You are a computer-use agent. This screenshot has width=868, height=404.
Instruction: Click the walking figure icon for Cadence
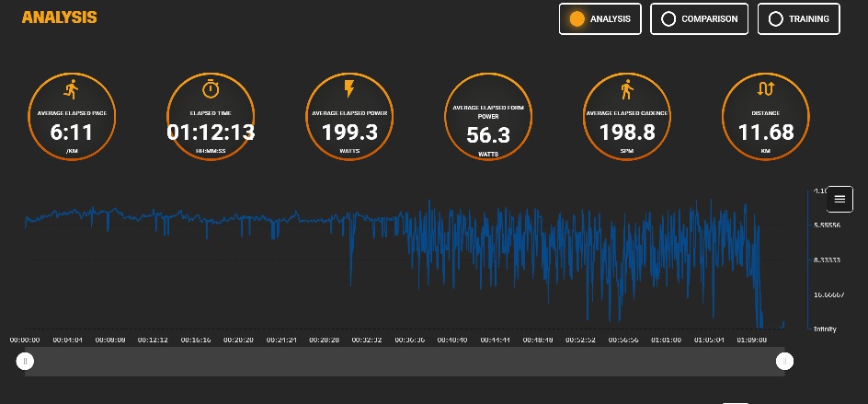(x=627, y=89)
